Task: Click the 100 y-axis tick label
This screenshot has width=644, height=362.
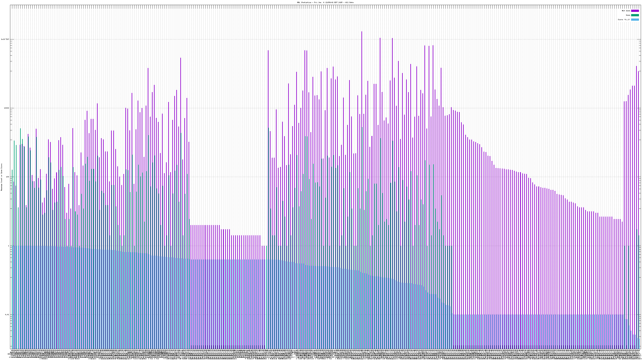Action: tap(7, 177)
